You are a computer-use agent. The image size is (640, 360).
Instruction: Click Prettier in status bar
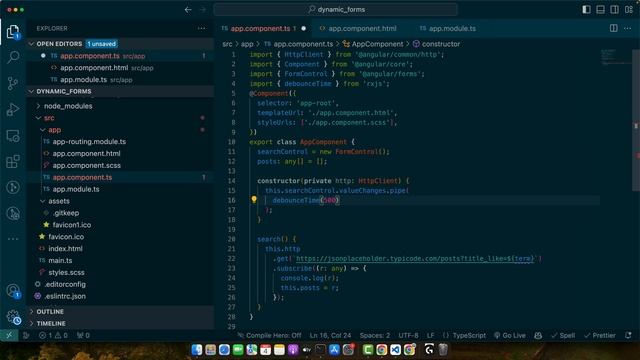[600, 336]
